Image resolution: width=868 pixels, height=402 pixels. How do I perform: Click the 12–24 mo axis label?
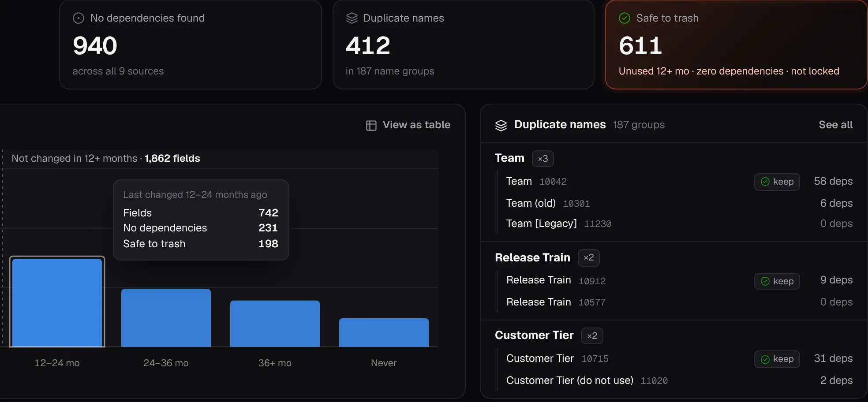57,363
